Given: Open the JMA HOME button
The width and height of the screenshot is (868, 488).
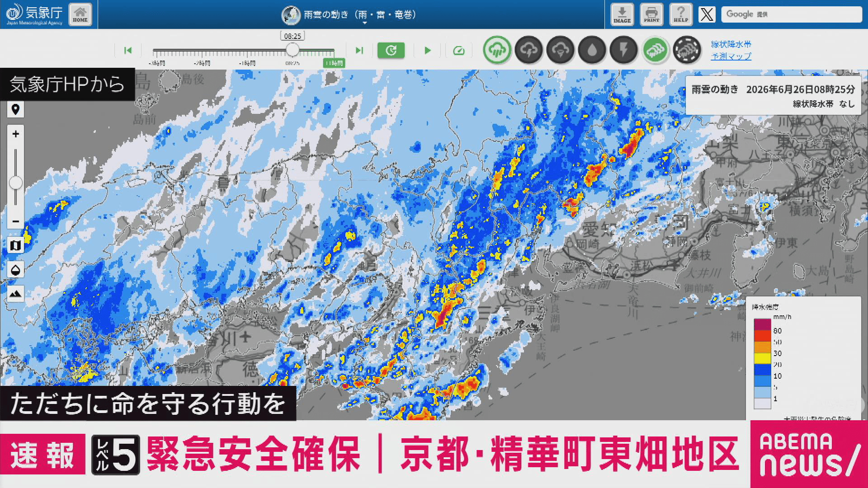Looking at the screenshot, I should (x=80, y=14).
